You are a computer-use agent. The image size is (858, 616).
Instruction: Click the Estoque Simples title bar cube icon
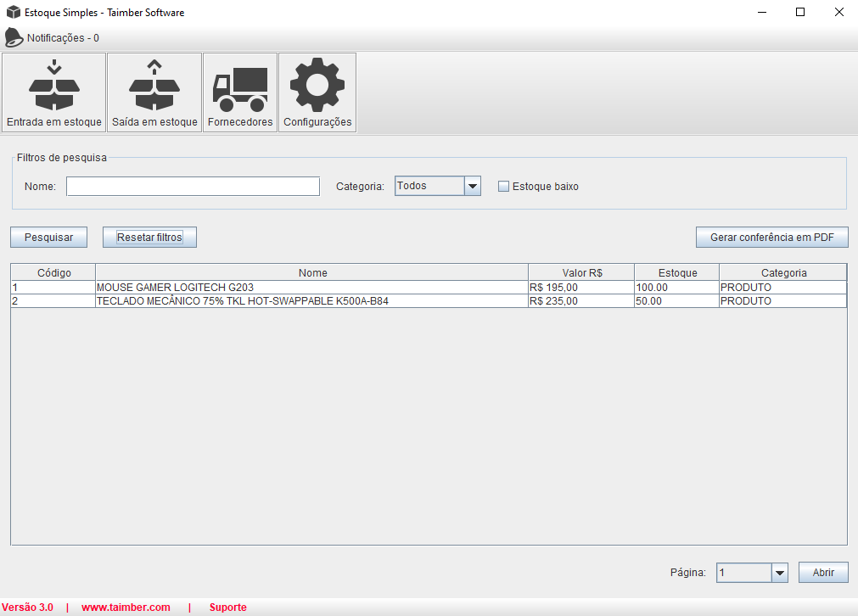[13, 13]
